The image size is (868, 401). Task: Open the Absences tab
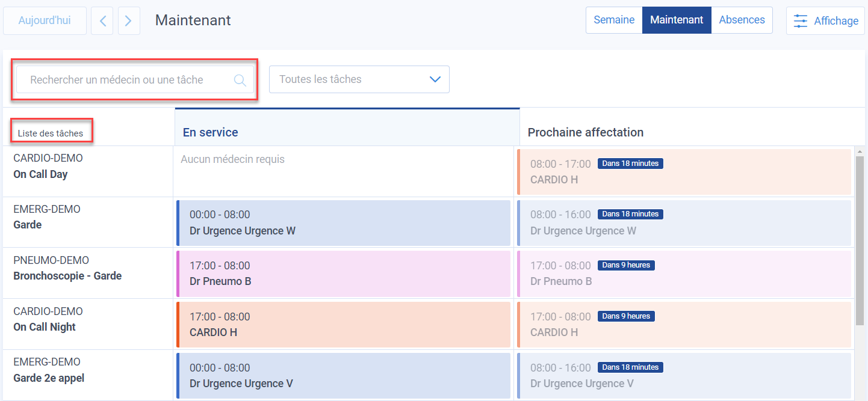pos(742,20)
